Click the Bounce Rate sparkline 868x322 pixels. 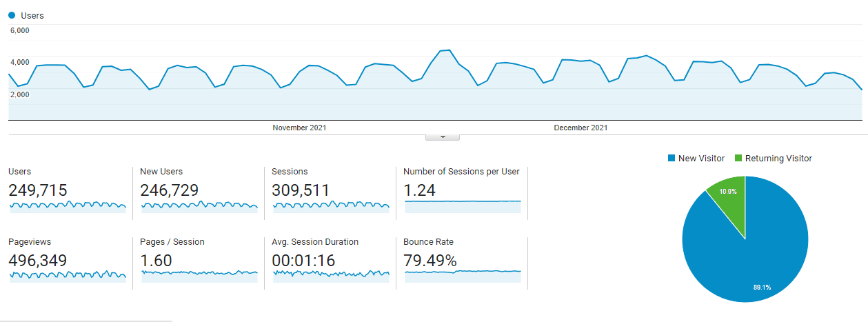463,276
